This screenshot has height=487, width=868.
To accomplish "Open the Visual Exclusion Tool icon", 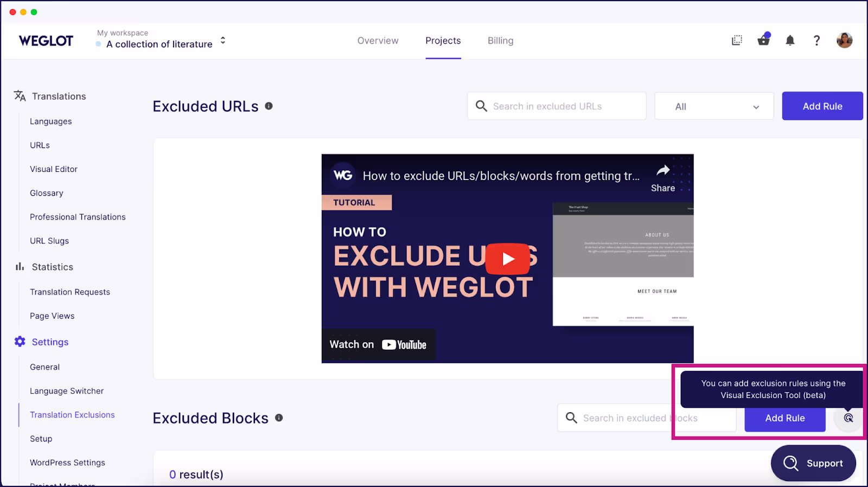I will click(848, 418).
